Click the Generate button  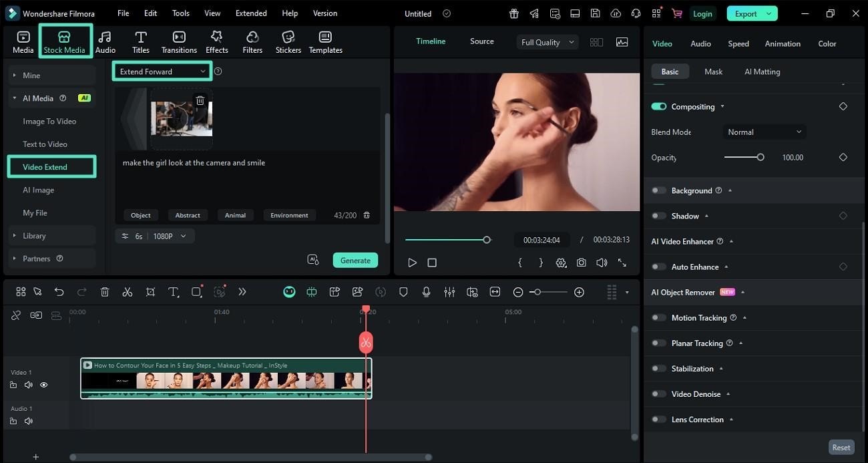tap(355, 260)
